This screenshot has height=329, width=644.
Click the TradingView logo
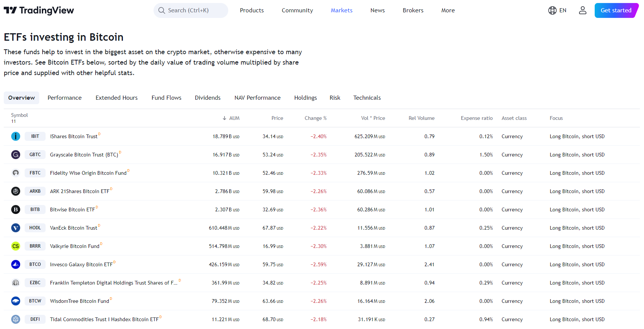[x=39, y=10]
